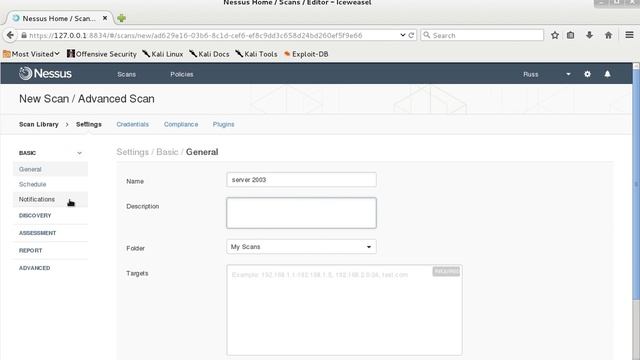The width and height of the screenshot is (640, 360).
Task: Select Notifications in the sidebar
Action: tap(51, 199)
